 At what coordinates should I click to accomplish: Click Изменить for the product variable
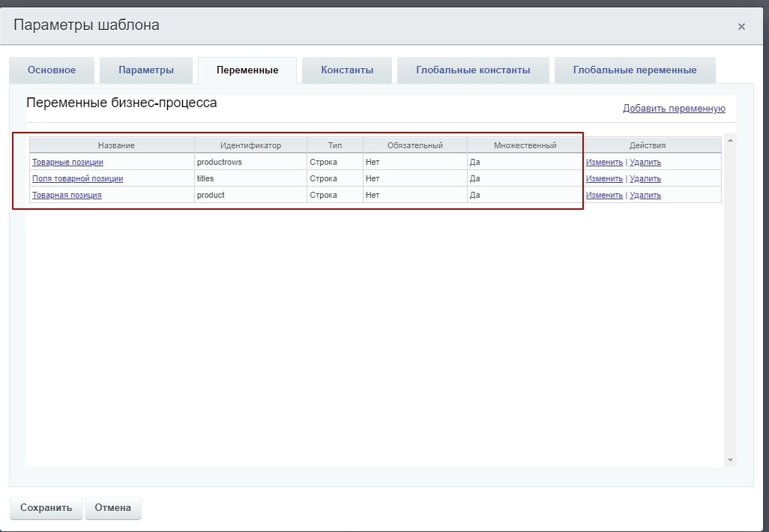pyautogui.click(x=604, y=195)
